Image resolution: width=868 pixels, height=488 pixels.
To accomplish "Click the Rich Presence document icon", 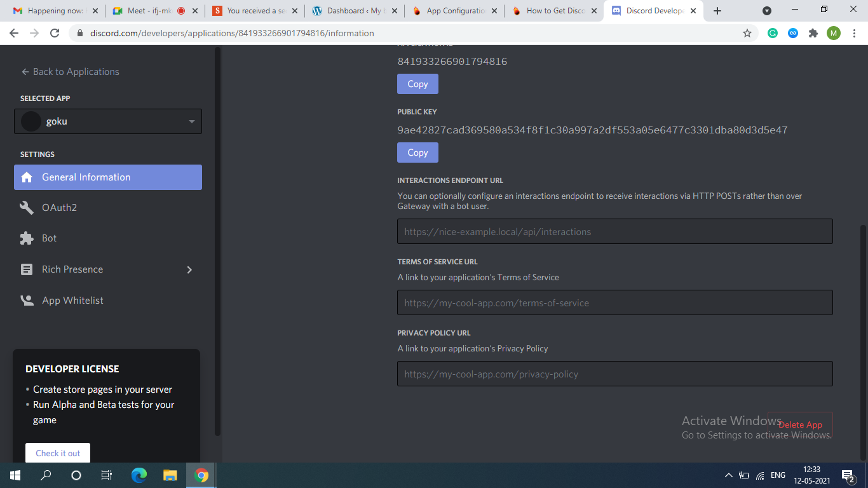I will [x=27, y=269].
